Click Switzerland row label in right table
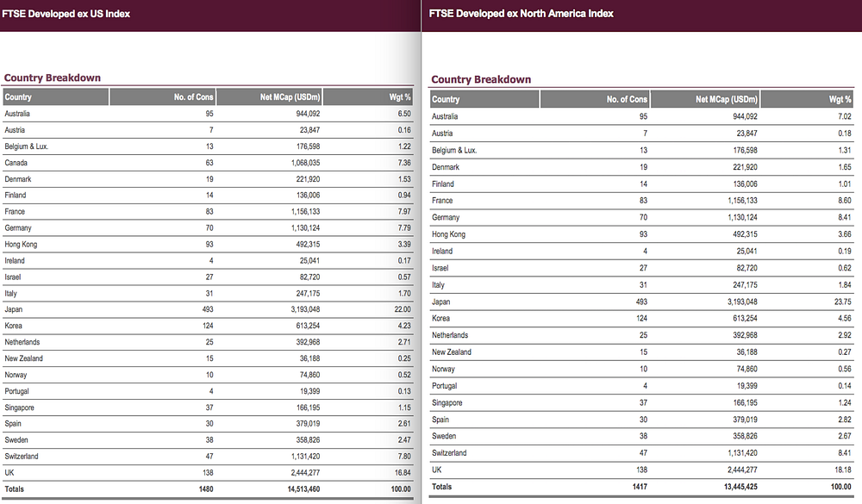 (x=449, y=453)
